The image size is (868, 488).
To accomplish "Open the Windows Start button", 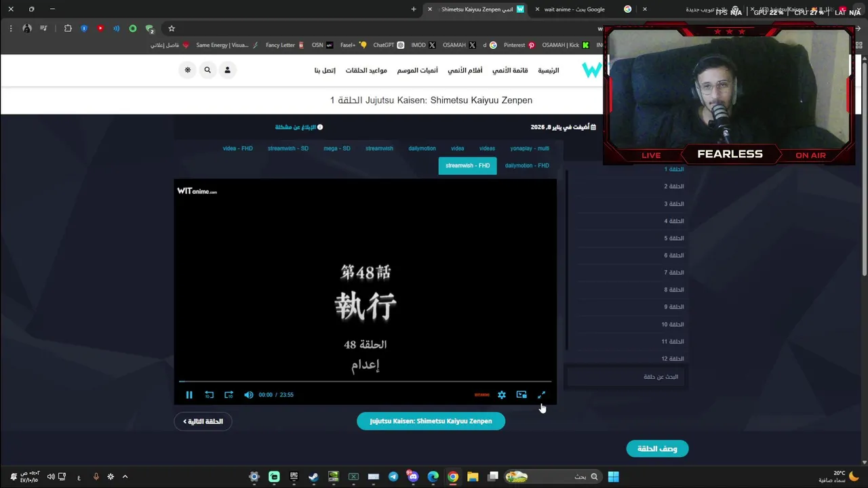I will [613, 476].
